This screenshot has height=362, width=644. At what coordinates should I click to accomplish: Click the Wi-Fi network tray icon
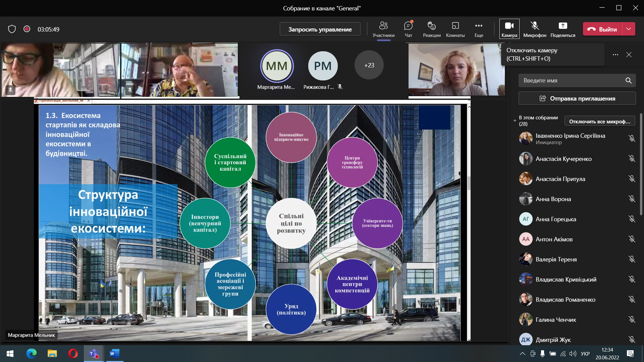(563, 354)
